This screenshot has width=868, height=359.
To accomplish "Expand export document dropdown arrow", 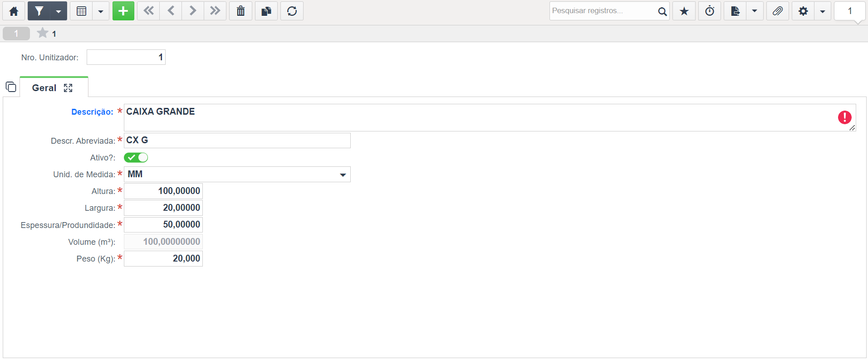I will pyautogui.click(x=755, y=11).
